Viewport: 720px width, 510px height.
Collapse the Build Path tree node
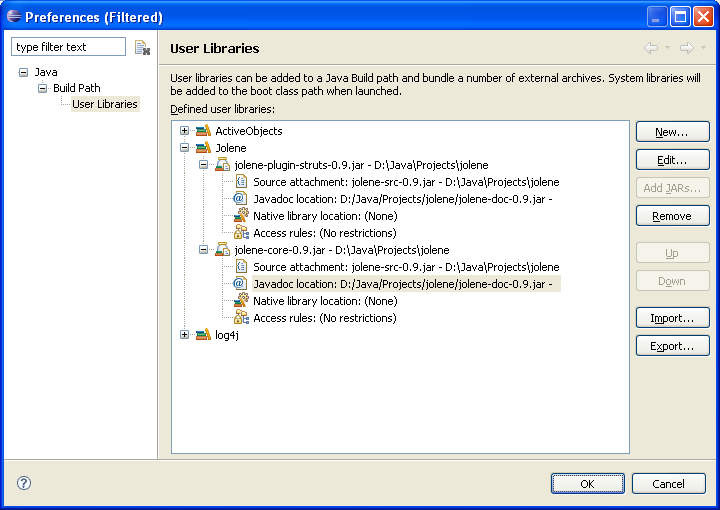pos(43,88)
